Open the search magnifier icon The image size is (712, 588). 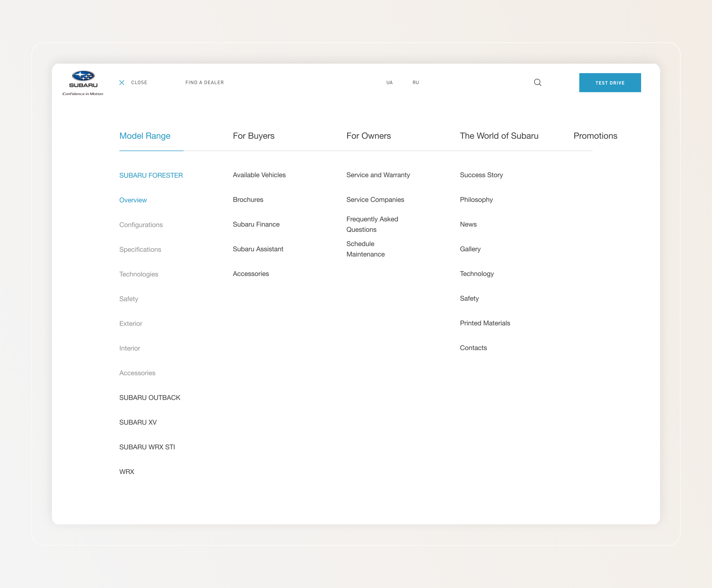537,82
